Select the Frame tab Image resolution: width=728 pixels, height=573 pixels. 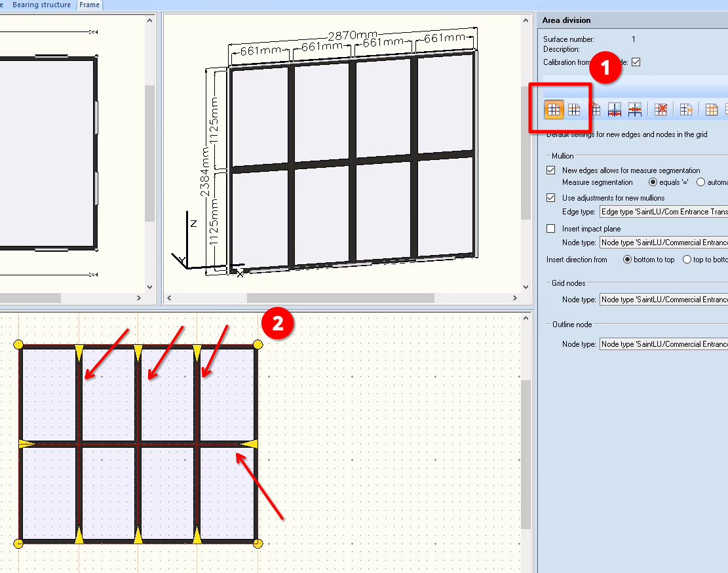coord(89,5)
